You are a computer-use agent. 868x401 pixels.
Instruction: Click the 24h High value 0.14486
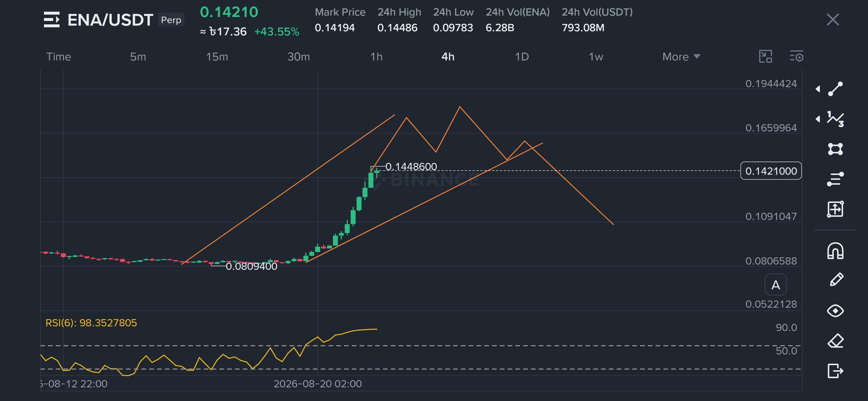point(397,28)
